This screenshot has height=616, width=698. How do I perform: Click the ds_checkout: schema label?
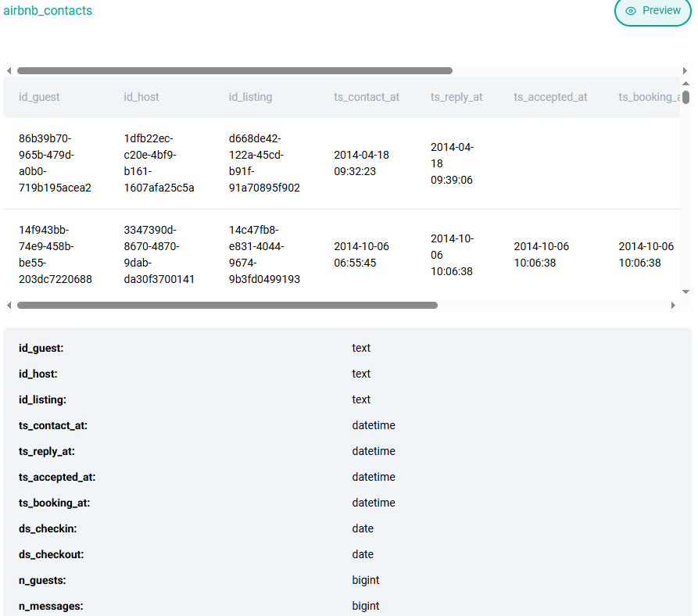coord(51,554)
